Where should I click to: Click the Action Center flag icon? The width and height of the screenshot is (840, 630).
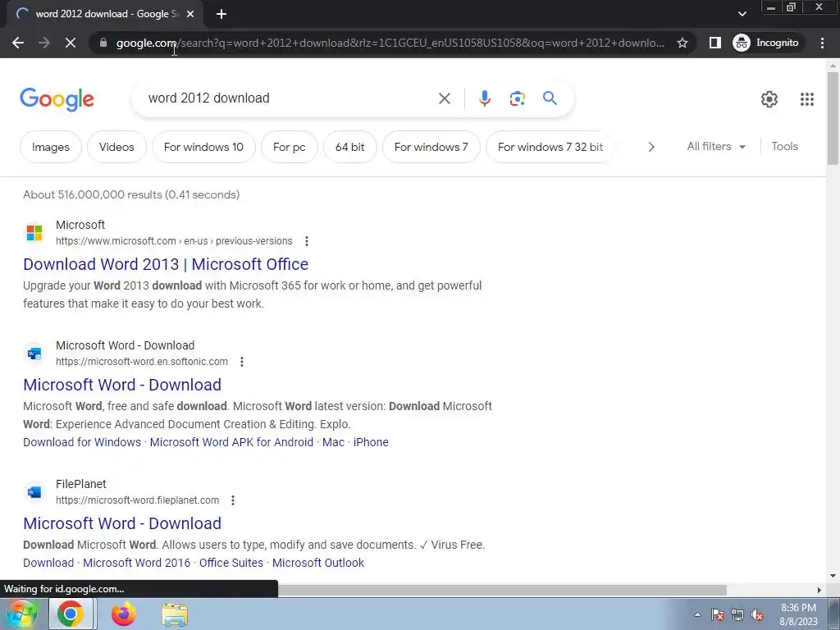pos(718,615)
